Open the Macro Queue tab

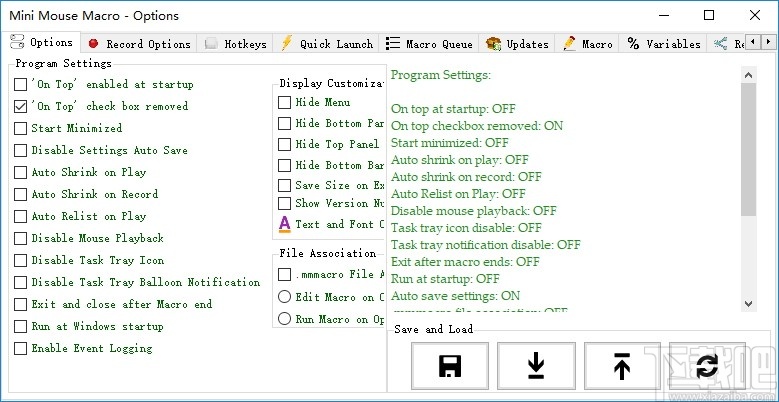click(x=430, y=44)
